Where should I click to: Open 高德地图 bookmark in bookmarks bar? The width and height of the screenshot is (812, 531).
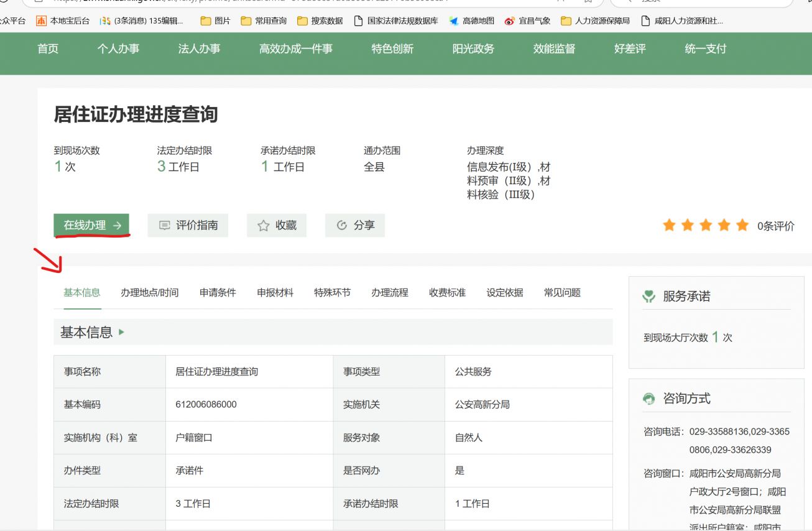(x=472, y=21)
